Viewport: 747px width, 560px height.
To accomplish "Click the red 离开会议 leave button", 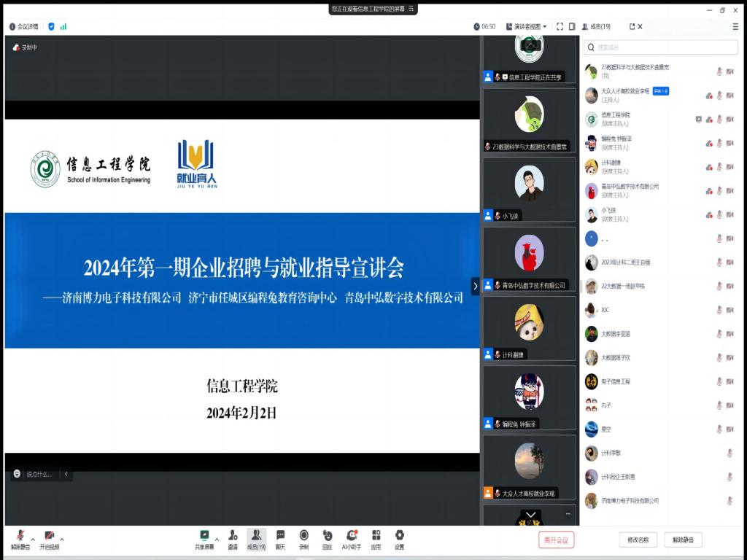I will tap(557, 540).
